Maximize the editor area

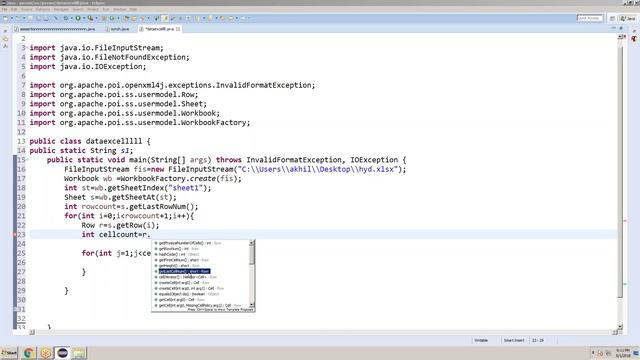621,28
